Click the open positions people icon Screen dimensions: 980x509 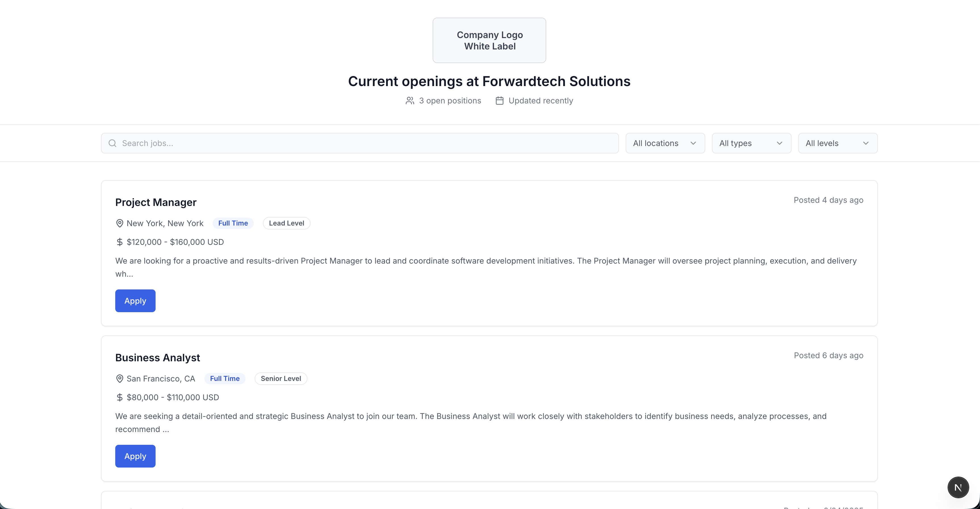pos(410,101)
